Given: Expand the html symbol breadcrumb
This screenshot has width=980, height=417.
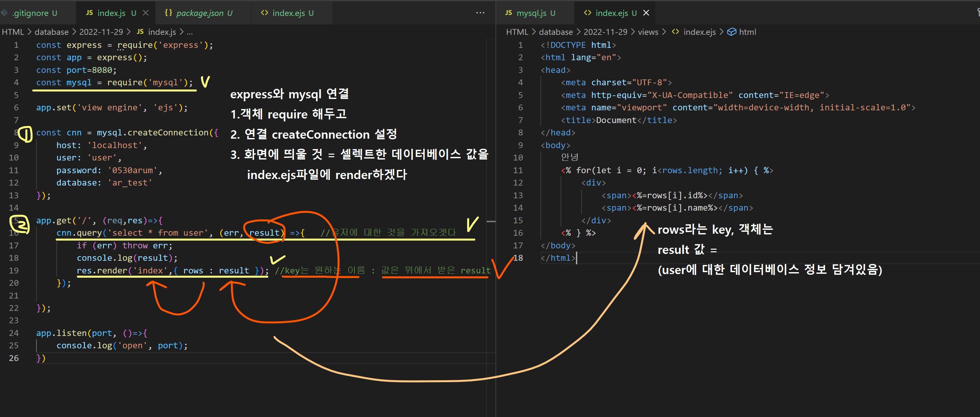Looking at the screenshot, I should 747,32.
